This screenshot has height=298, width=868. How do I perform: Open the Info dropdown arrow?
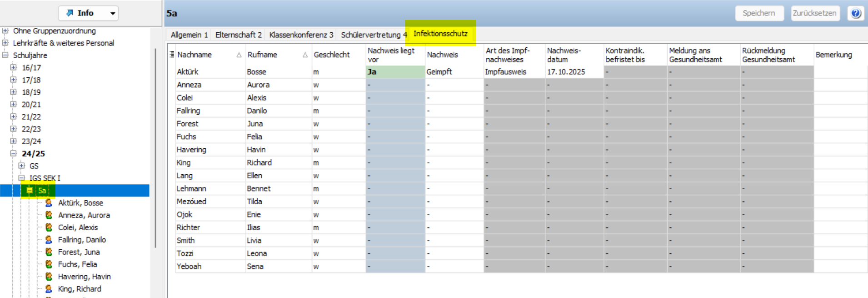click(x=112, y=14)
